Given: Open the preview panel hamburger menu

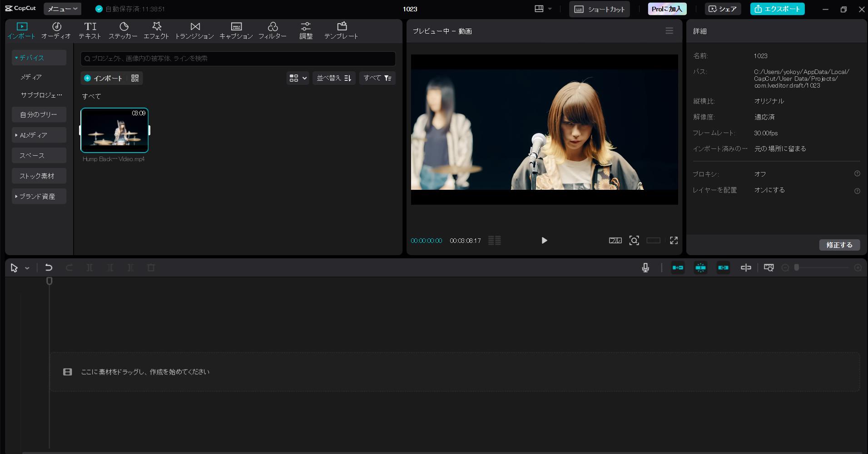Looking at the screenshot, I should 669,31.
